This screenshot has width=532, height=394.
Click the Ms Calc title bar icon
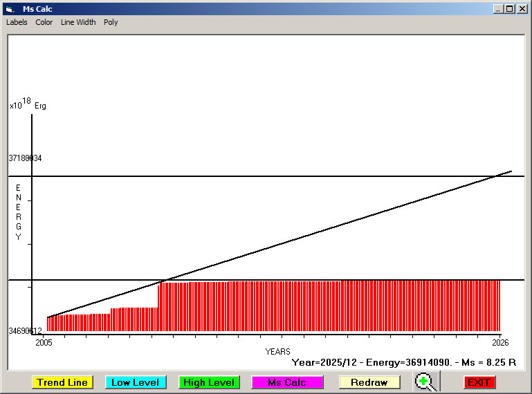click(x=10, y=9)
